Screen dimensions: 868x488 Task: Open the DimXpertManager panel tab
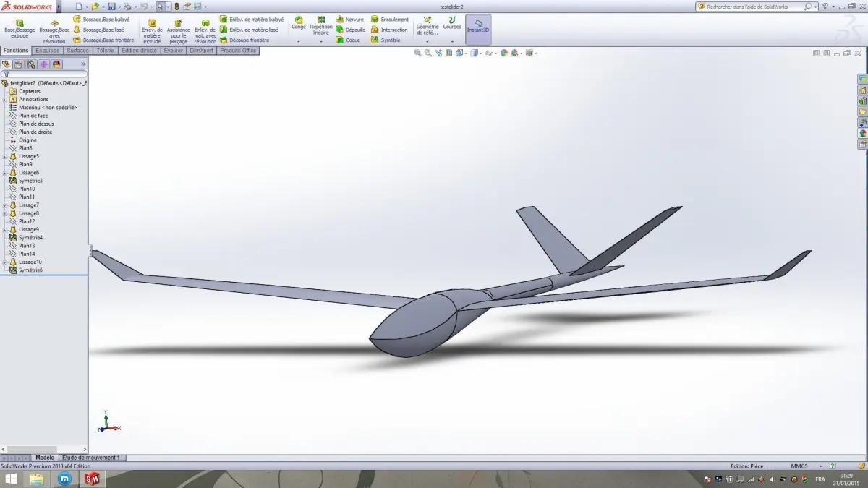[x=43, y=64]
